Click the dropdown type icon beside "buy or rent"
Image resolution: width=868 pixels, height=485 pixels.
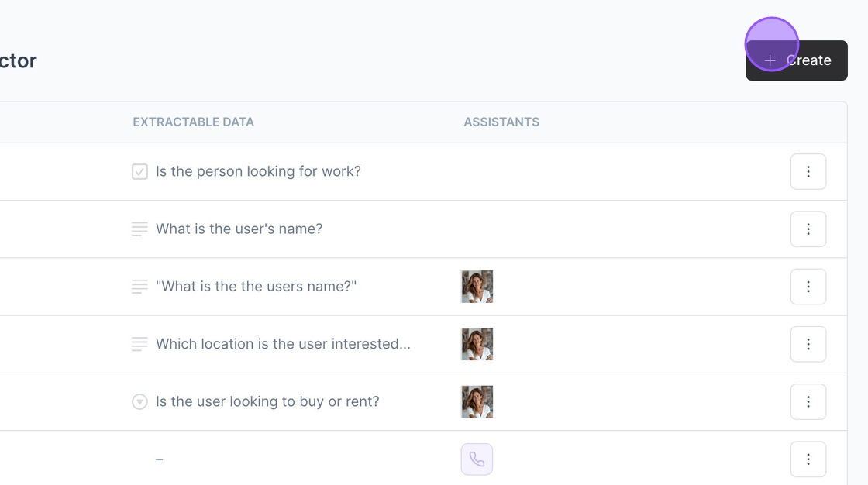pyautogui.click(x=139, y=401)
